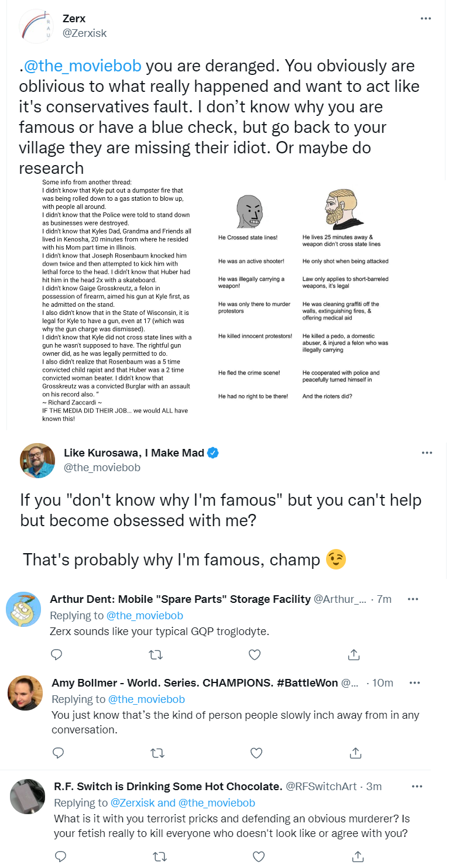Screen dimensions: 449x868
Task: Share Amy Bollmer's tweet
Action: click(355, 752)
